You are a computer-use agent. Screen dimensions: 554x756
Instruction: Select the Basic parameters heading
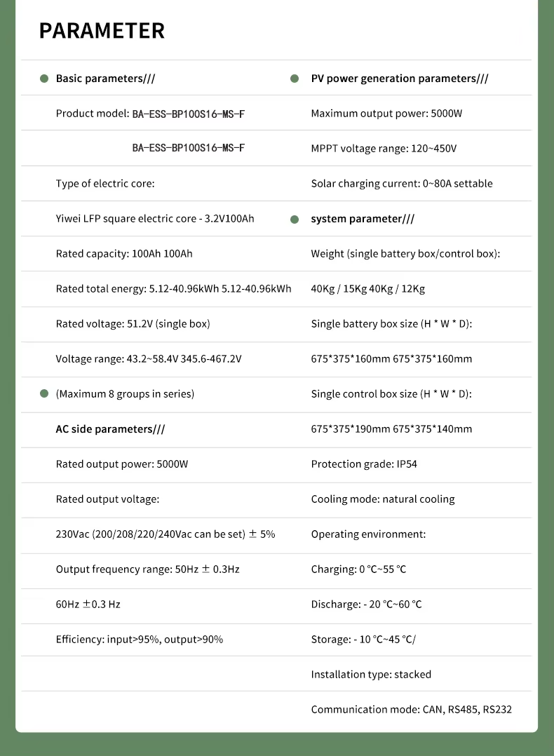coord(105,79)
